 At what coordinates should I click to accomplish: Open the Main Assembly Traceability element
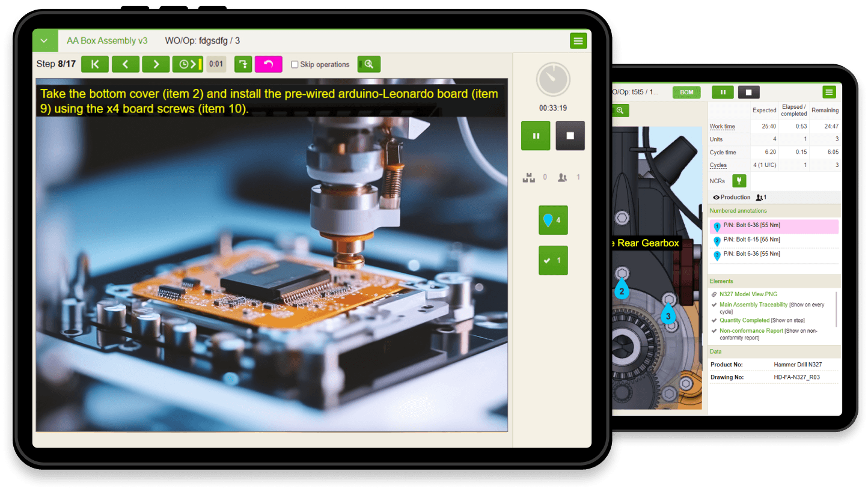tap(753, 305)
